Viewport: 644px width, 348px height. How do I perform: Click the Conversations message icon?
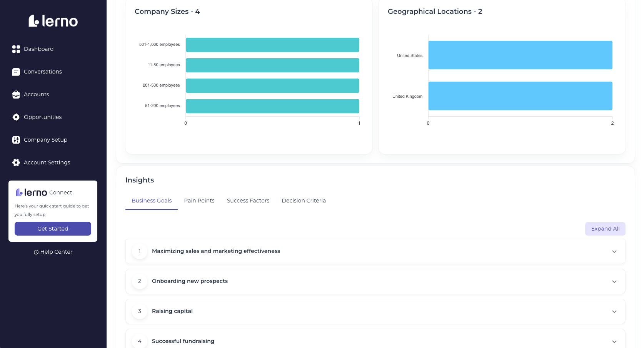tap(16, 72)
